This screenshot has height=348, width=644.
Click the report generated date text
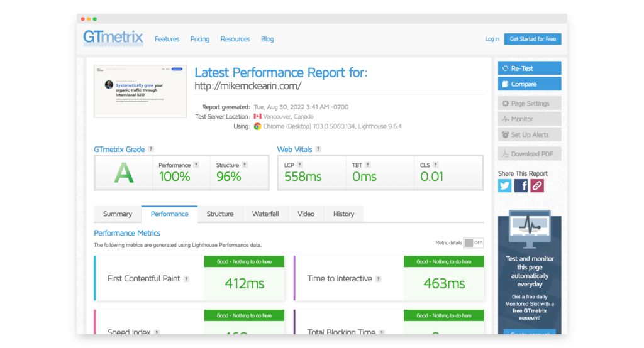pyautogui.click(x=301, y=107)
